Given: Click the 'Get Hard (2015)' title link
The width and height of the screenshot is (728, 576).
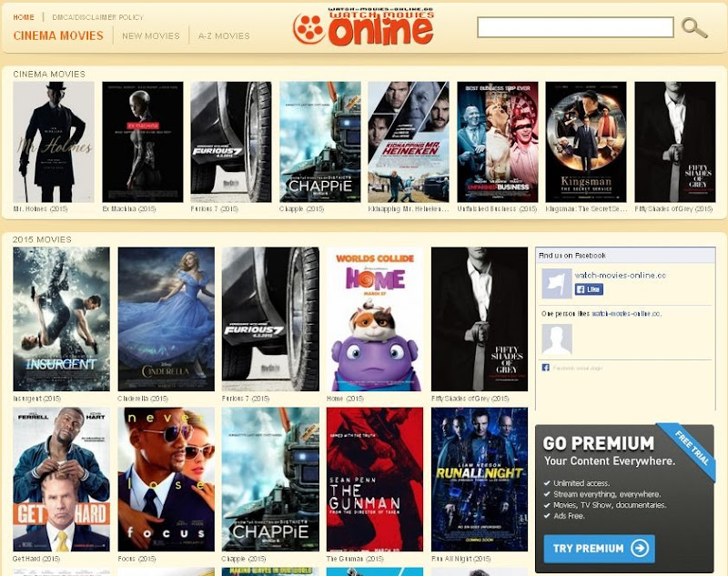Looking at the screenshot, I should click(x=36, y=559).
